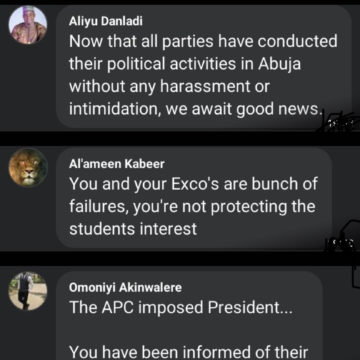Image resolution: width=360 pixels, height=360 pixels.
Task: Click 'You and your Exco's are bunch of' line
Action: pyautogui.click(x=193, y=184)
